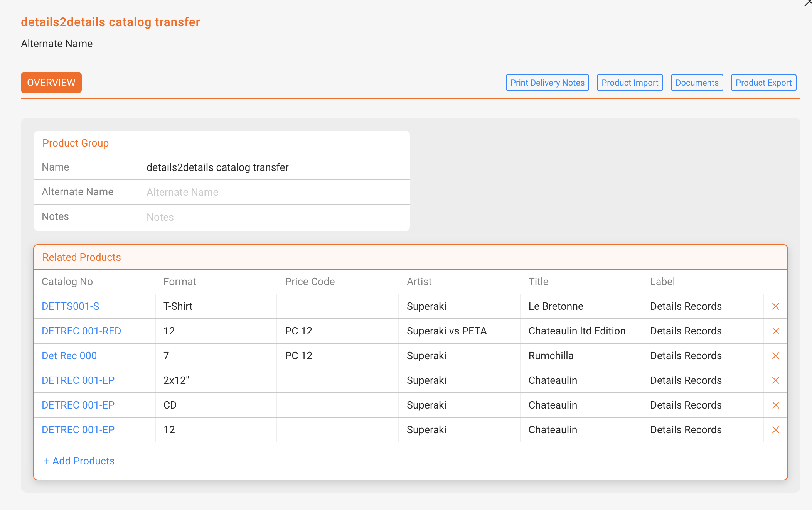This screenshot has height=510, width=812.
Task: Open the DETREC 001-EP CD link
Action: pos(78,405)
